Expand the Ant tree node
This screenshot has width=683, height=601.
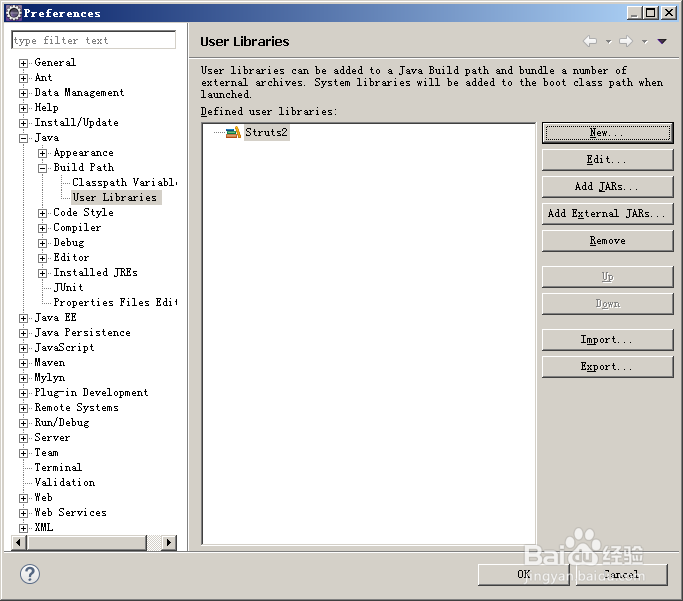click(x=24, y=78)
